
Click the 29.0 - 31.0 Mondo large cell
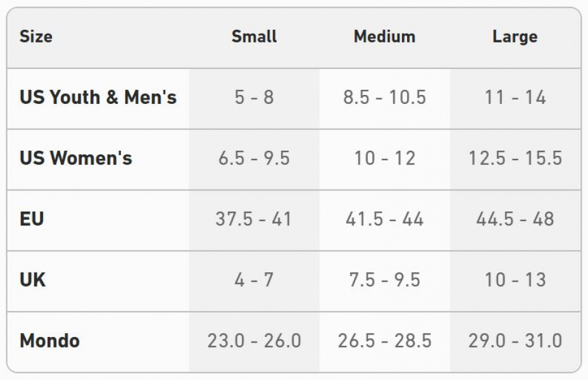click(x=515, y=341)
